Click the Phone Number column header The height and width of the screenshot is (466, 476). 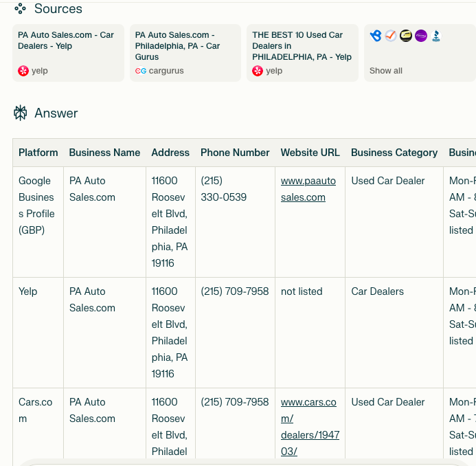click(235, 153)
